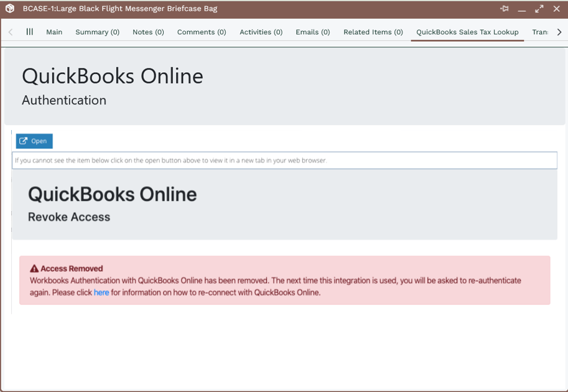Minimize the BCASE-1 record window
The image size is (568, 392).
[x=522, y=9]
